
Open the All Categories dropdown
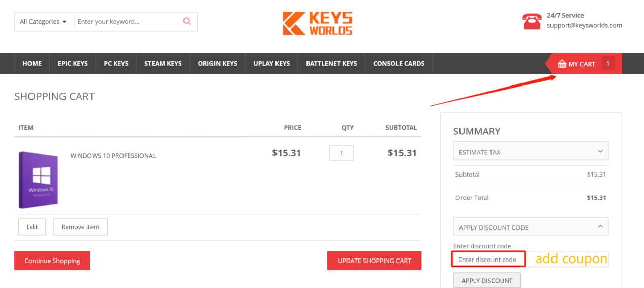pyautogui.click(x=44, y=21)
